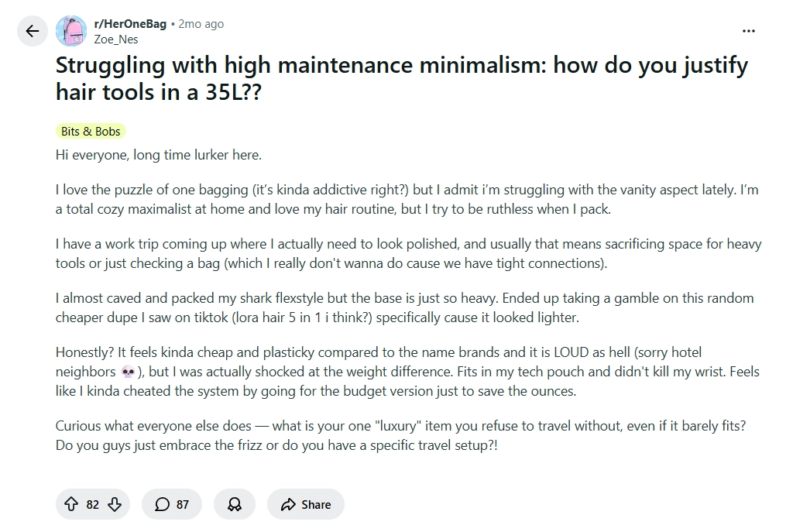Click the paragraph mentioning the work trip
786x532 pixels.
point(408,253)
